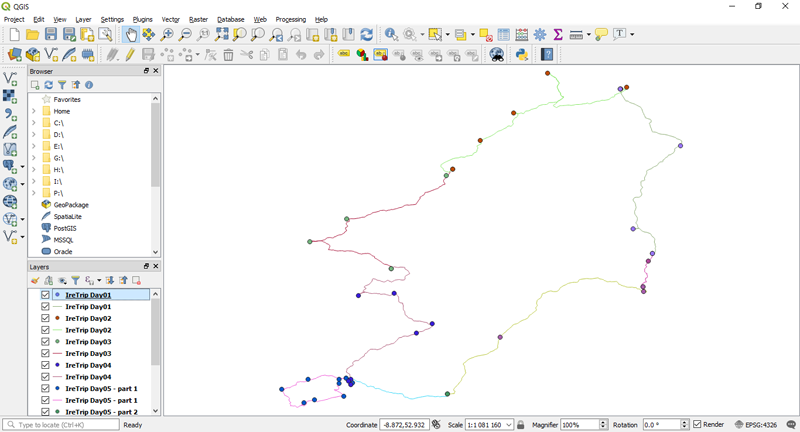Select PostGIS in the Browser tree
The height and width of the screenshot is (432, 800).
coord(64,228)
